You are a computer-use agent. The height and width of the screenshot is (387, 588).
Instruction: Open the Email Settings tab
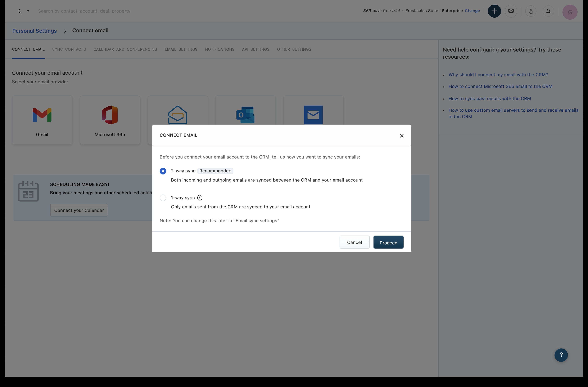click(x=181, y=49)
